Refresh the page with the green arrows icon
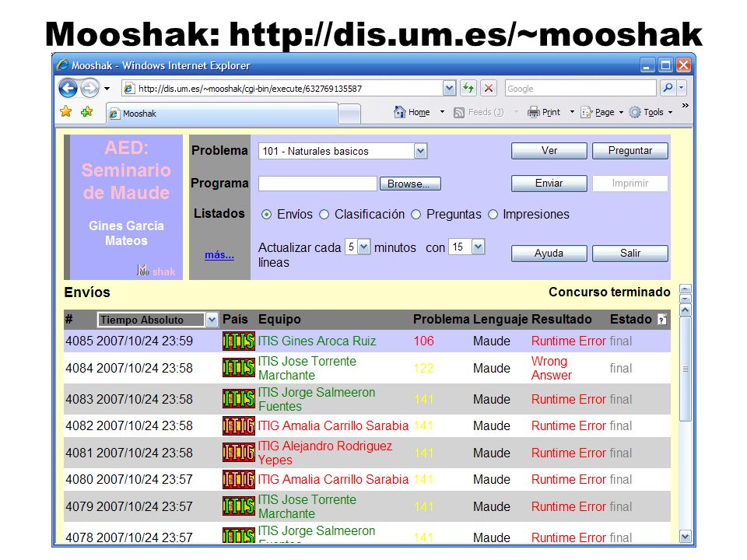 (x=468, y=88)
